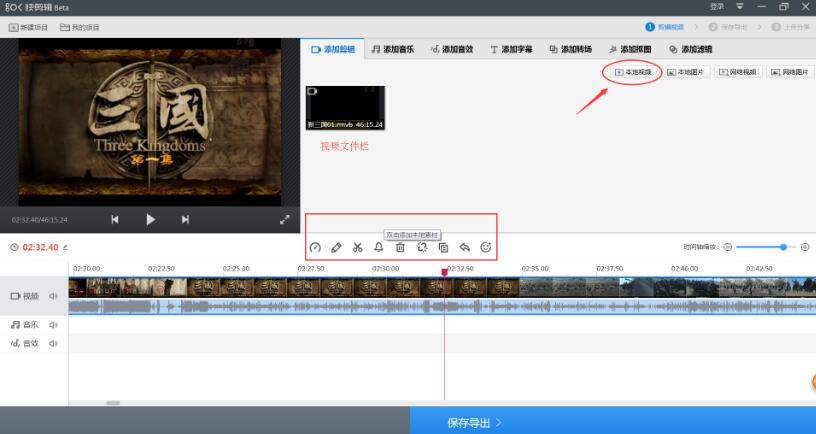Open the speed adjustment (speedometer) tool
The width and height of the screenshot is (816, 434).
(315, 248)
